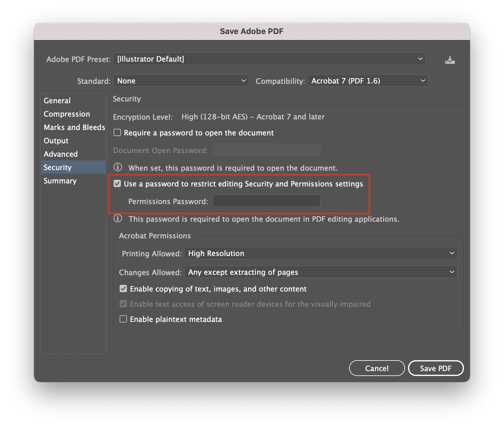This screenshot has width=504, height=427.
Task: Click the info icon near Document Open Password
Action: pyautogui.click(x=117, y=167)
